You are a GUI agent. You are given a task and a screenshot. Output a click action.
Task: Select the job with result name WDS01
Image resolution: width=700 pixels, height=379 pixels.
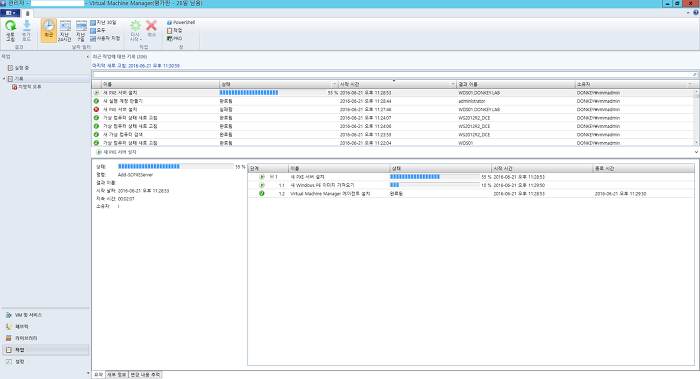pos(392,143)
